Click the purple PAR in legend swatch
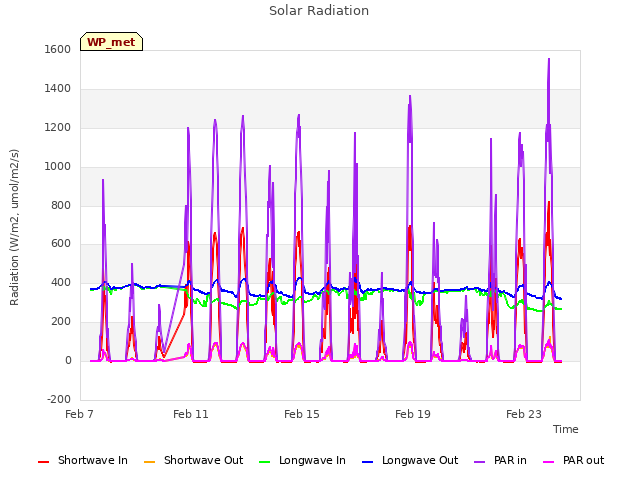 point(480,462)
